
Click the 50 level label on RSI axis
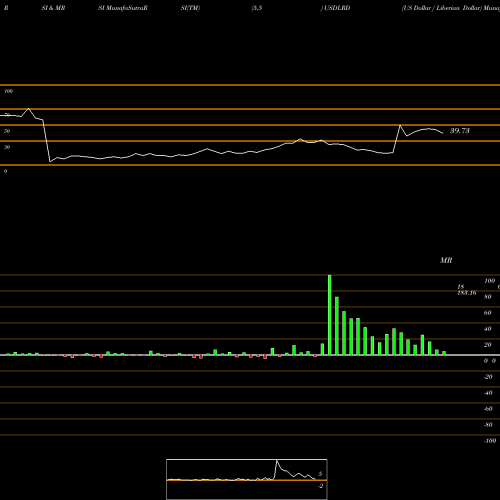7,131
